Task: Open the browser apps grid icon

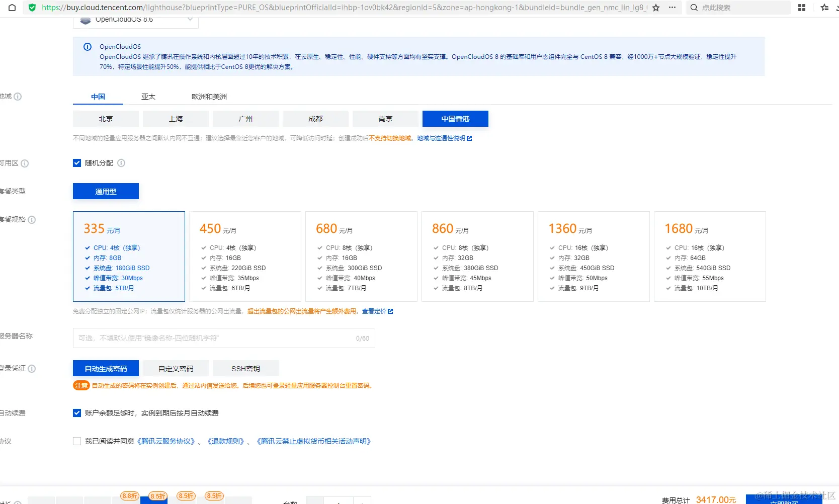Action: click(x=802, y=8)
